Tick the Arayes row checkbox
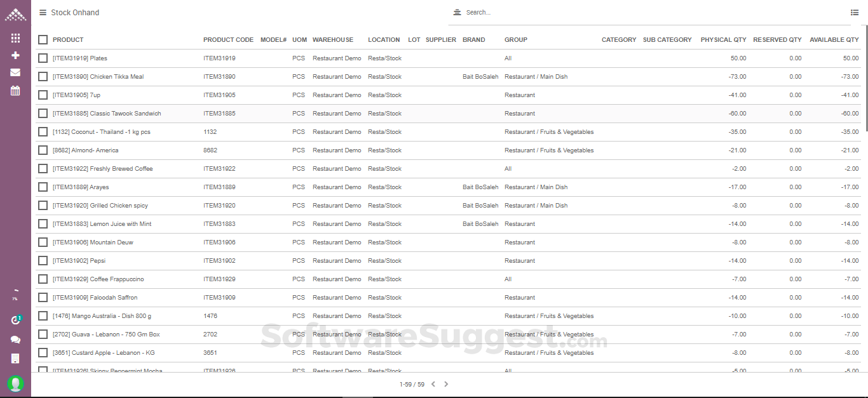The height and width of the screenshot is (398, 868). (x=43, y=187)
